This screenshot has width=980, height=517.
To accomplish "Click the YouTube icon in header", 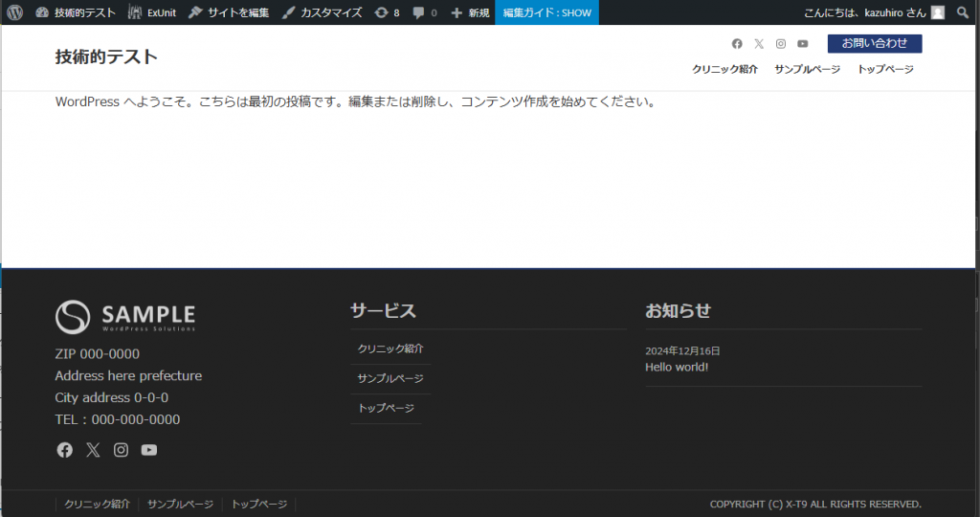I will point(803,44).
